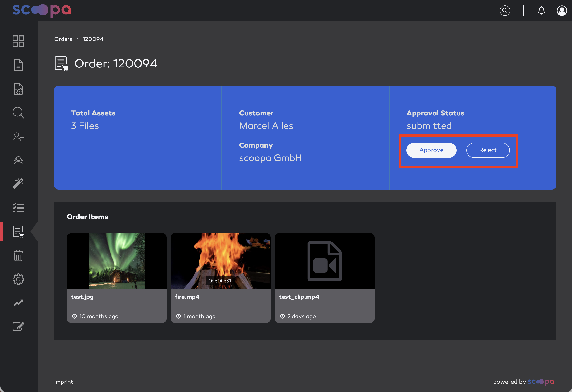Reject the submitted order
Screen dimensions: 572x392
[488, 150]
